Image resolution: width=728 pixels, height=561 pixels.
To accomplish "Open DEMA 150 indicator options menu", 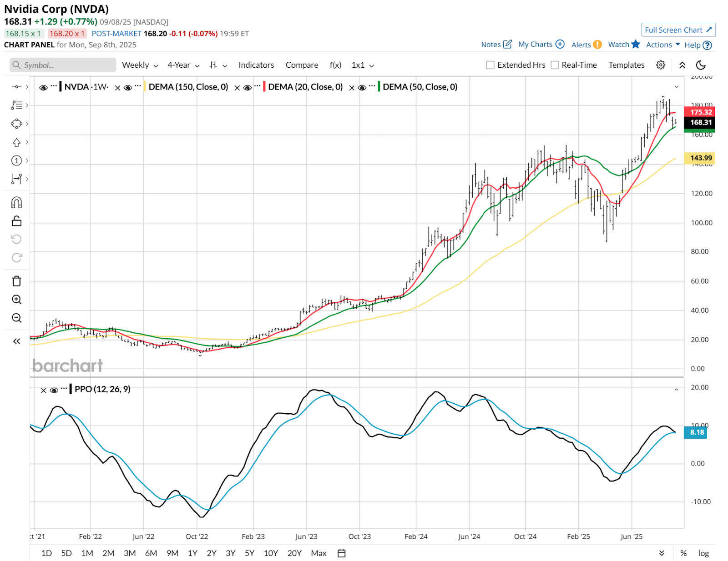I will coord(138,85).
